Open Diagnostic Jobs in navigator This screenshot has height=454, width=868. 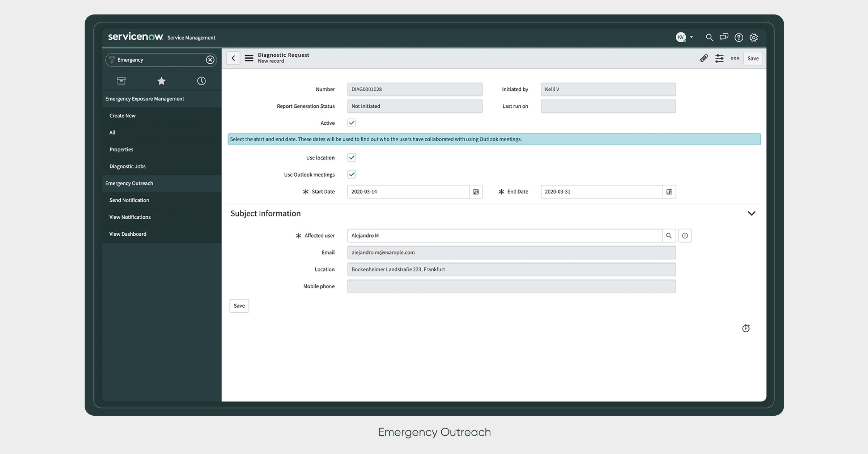[x=127, y=166]
